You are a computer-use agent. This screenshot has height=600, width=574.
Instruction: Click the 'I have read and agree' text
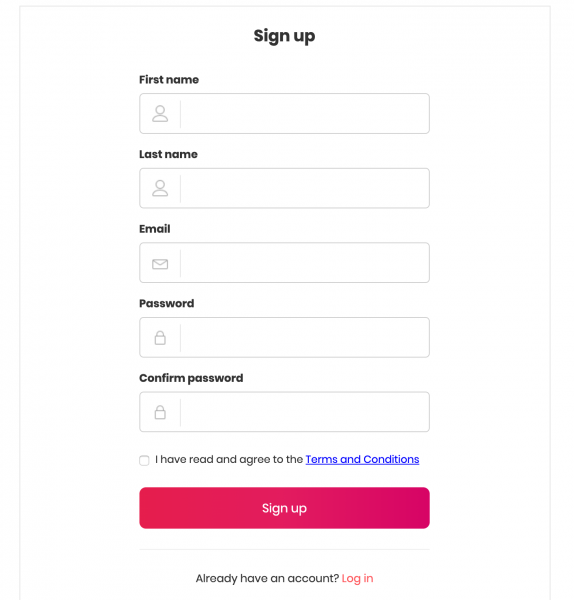coord(229,459)
